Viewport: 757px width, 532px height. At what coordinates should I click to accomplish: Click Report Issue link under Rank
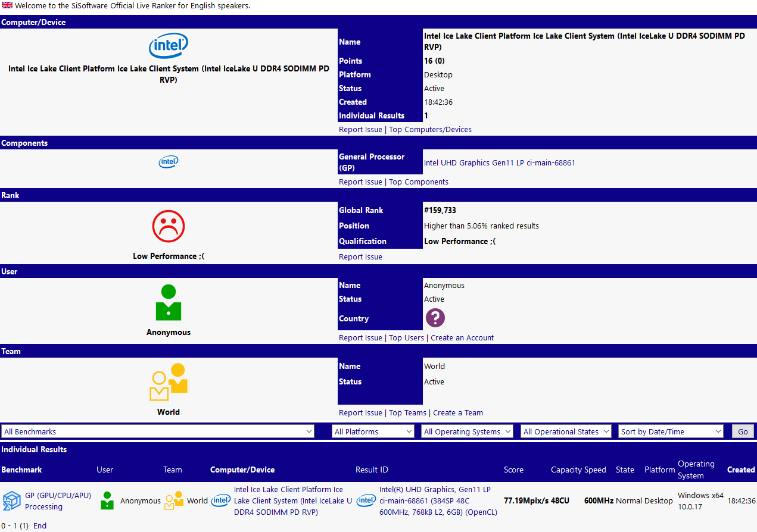360,257
